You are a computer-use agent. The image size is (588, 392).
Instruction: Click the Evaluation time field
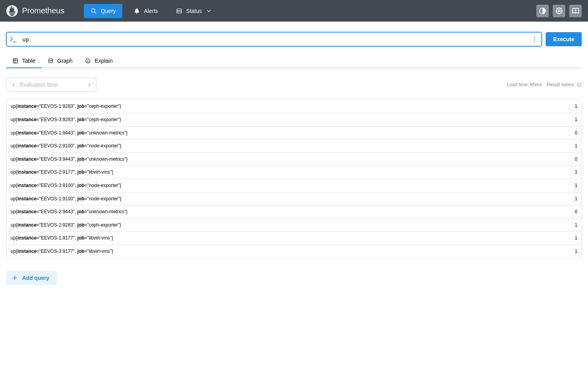pyautogui.click(x=51, y=85)
